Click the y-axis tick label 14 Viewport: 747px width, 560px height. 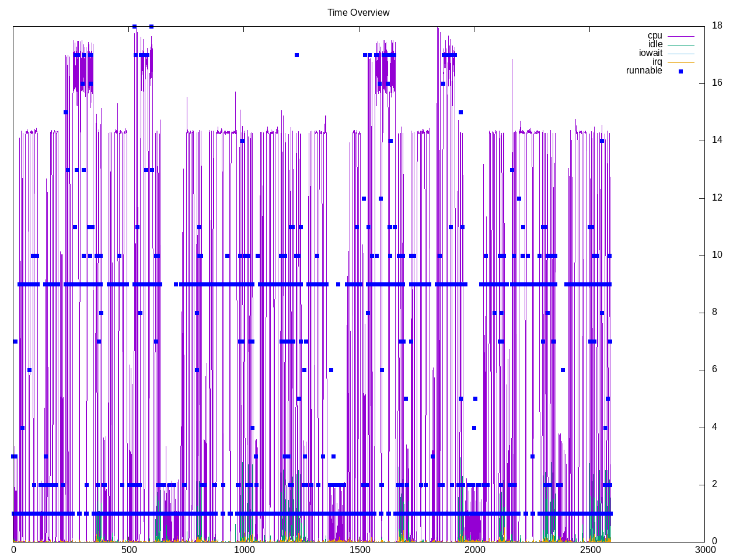click(x=717, y=140)
